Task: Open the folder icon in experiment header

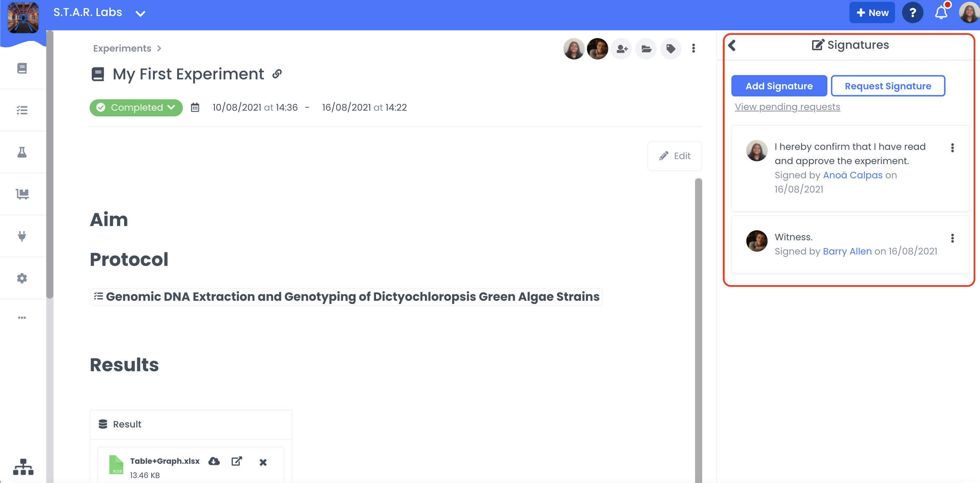Action: (x=646, y=49)
